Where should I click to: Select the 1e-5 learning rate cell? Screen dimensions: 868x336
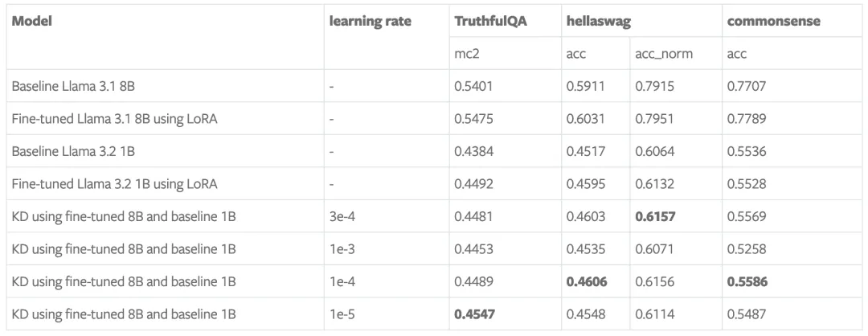(x=341, y=314)
